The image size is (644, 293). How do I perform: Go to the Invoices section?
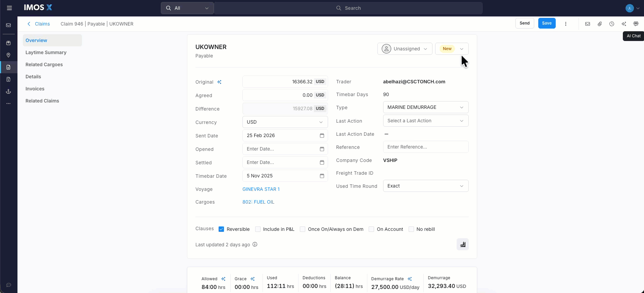(x=35, y=89)
